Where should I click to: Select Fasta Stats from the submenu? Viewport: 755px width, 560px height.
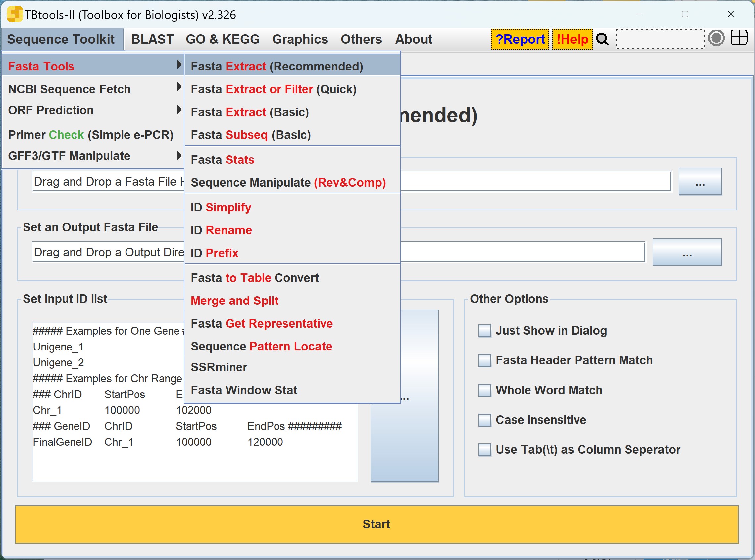[223, 160]
